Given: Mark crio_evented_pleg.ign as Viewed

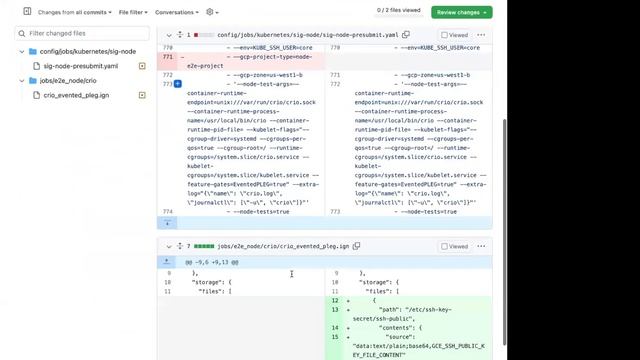Looking at the screenshot, I should coord(455,246).
